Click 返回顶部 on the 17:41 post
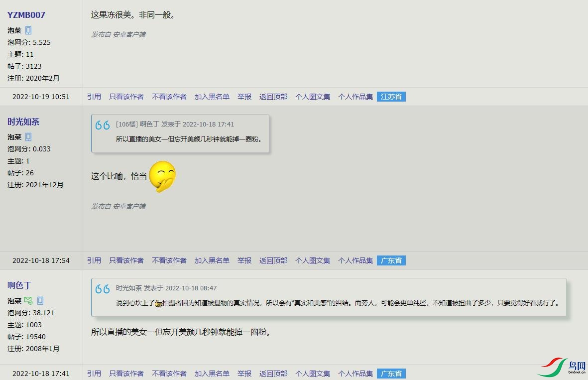This screenshot has height=380, width=588. [x=273, y=374]
